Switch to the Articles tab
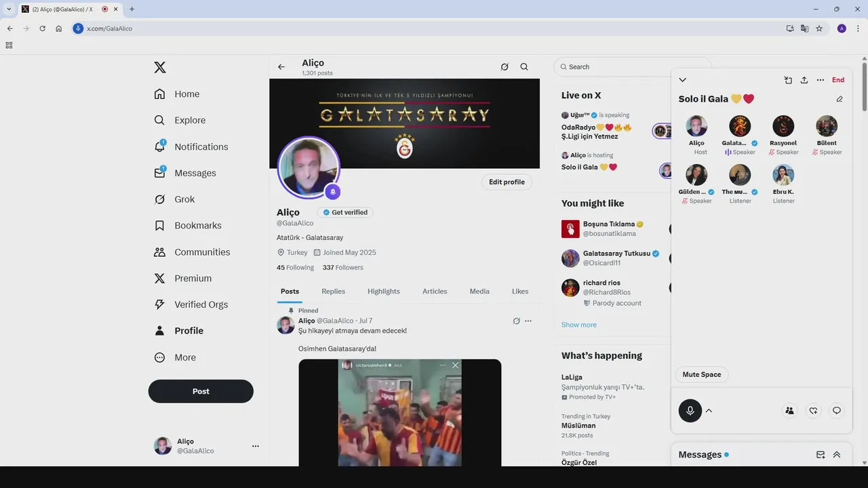 (x=435, y=291)
